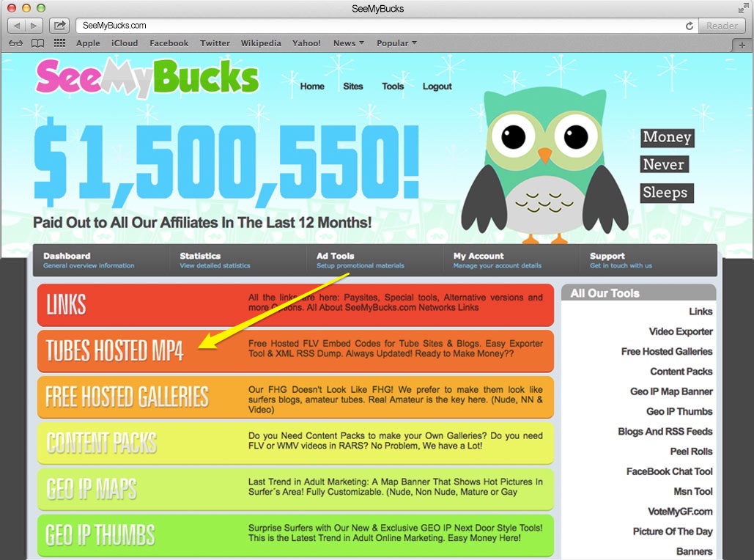Select Picture Of The Day sidebar link
754x560 pixels.
672,531
